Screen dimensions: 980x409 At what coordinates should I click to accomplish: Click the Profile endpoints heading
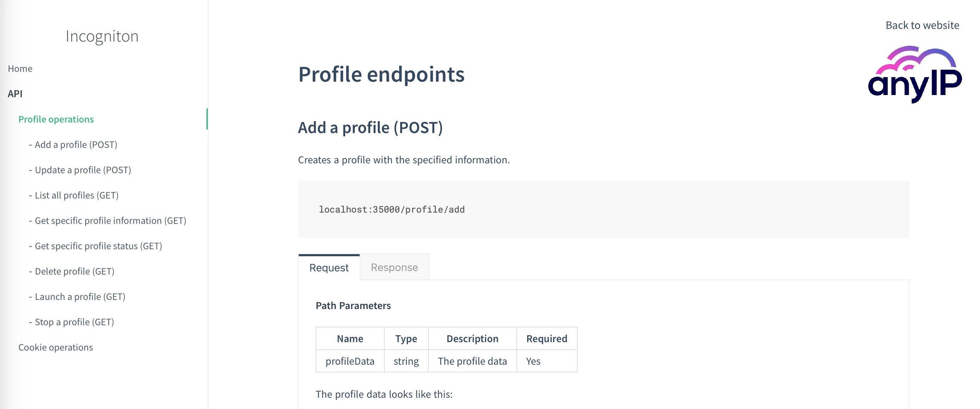coord(381,75)
